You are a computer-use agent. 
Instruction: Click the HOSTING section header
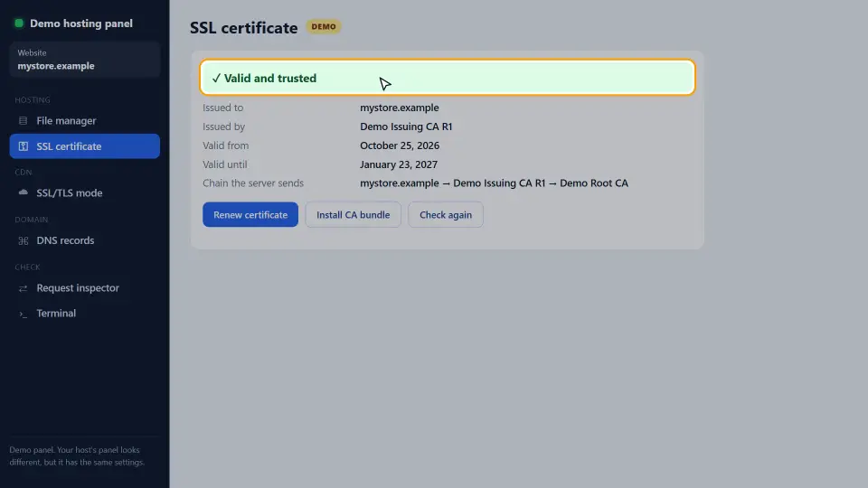point(33,100)
